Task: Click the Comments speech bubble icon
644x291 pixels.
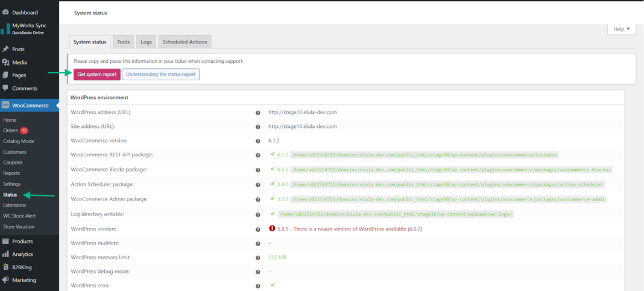Action: click(5, 88)
